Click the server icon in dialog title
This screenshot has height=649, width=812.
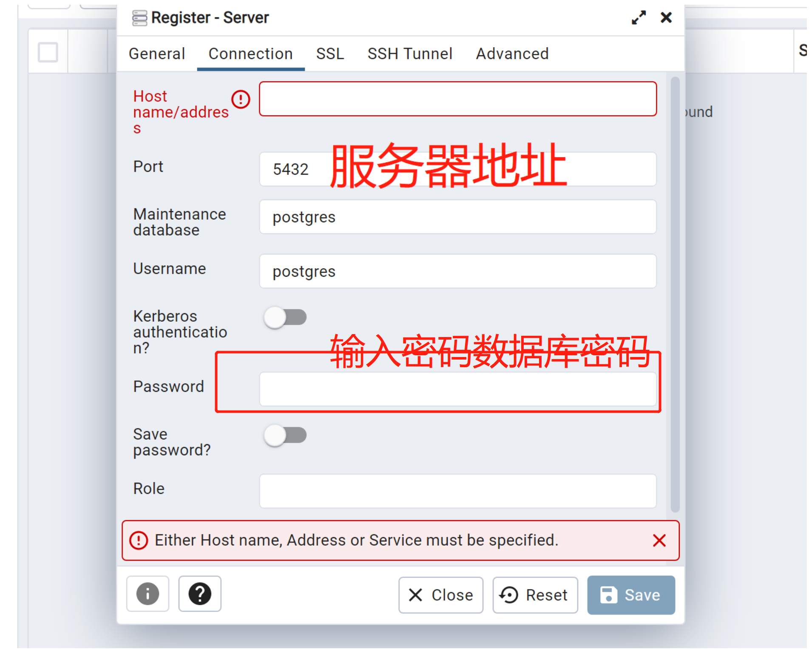139,18
